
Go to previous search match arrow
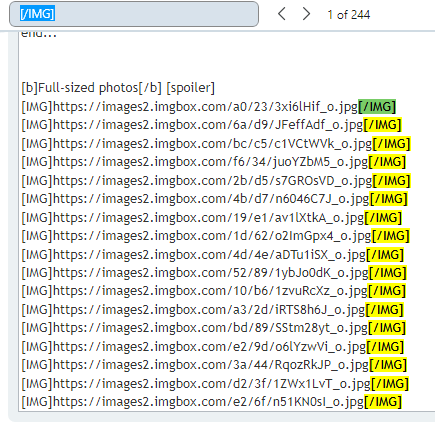(x=282, y=14)
